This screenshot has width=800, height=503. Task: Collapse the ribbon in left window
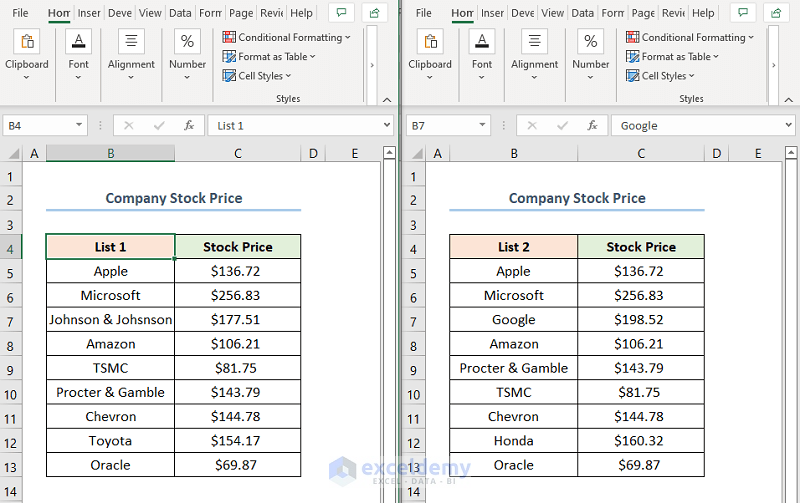click(x=387, y=99)
